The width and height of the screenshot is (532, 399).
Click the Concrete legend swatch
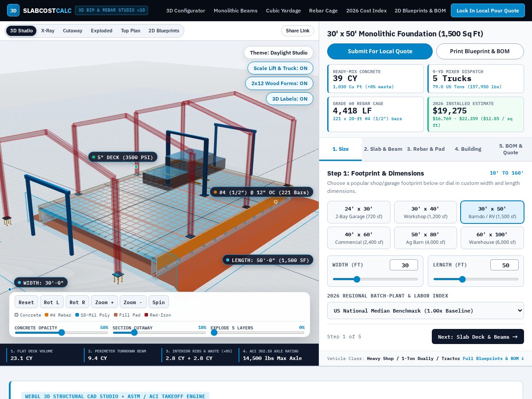[16, 315]
